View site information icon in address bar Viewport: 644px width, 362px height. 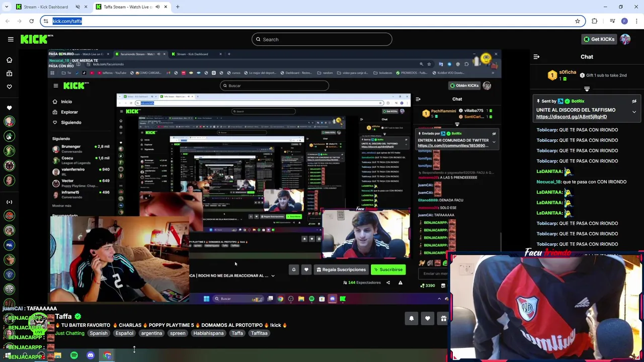coord(46,21)
